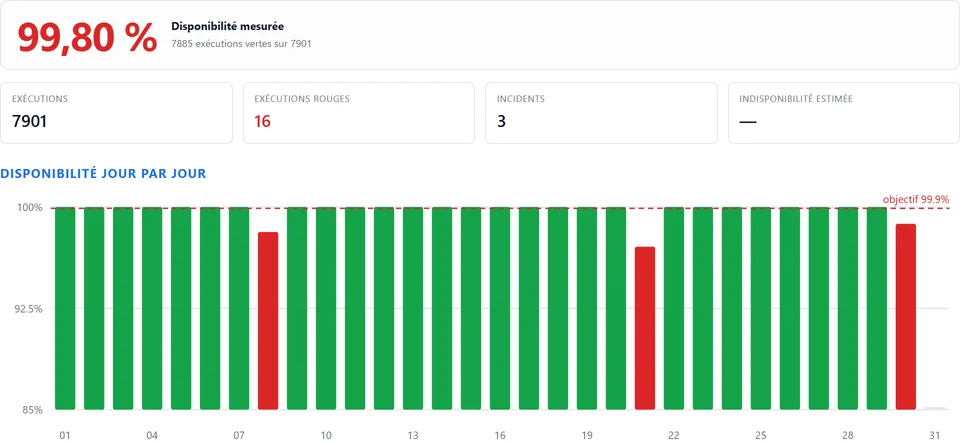
Task: Click the red bar for day 08
Action: (268, 321)
